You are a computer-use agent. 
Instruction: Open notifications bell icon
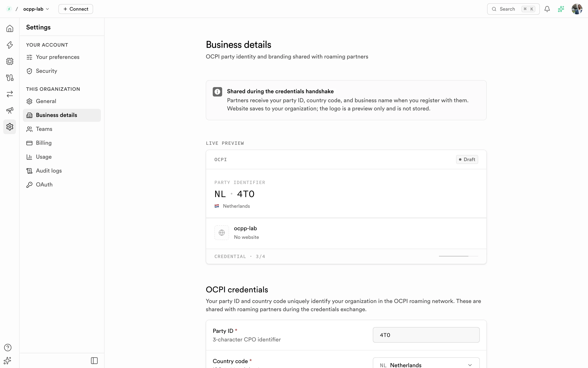point(547,9)
